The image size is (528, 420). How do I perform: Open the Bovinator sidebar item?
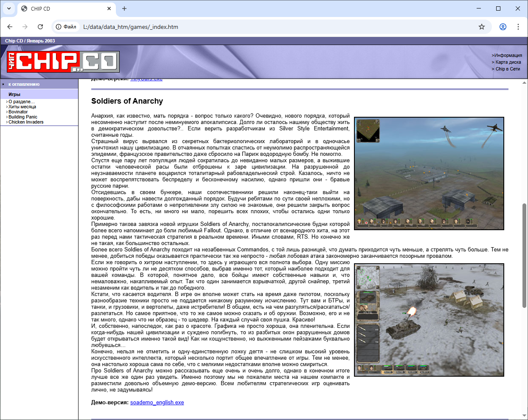pos(18,112)
